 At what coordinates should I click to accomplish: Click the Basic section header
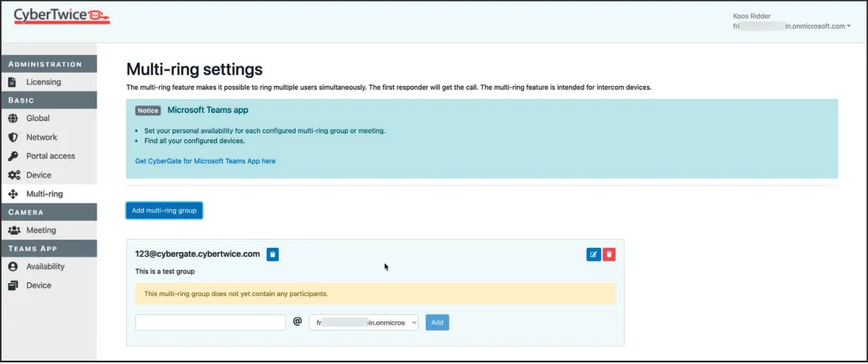(x=48, y=101)
